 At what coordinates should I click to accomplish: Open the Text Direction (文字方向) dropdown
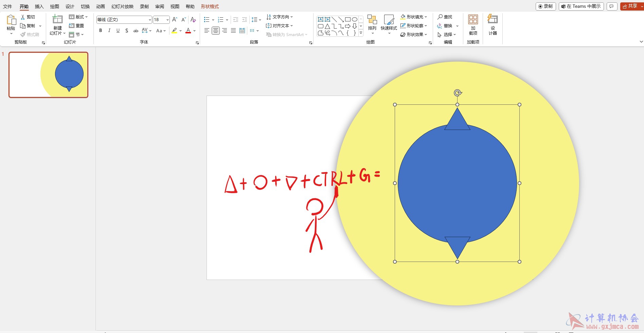coord(279,17)
